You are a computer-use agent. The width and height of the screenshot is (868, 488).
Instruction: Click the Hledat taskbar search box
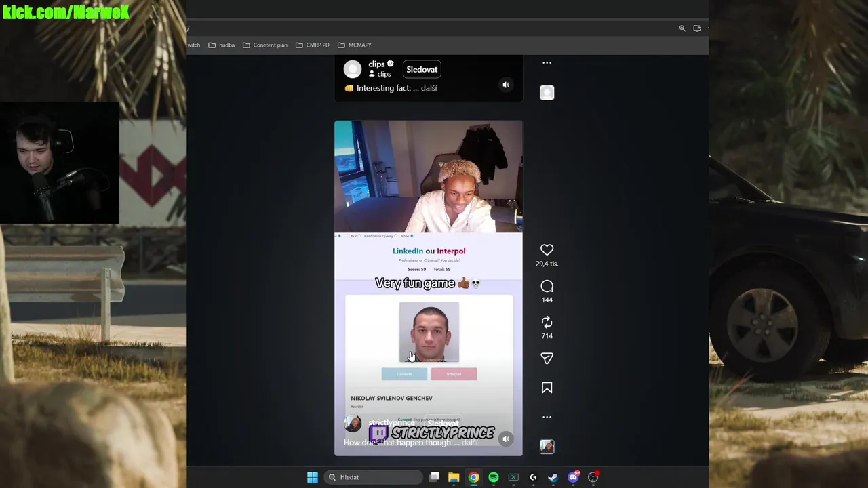(x=374, y=477)
